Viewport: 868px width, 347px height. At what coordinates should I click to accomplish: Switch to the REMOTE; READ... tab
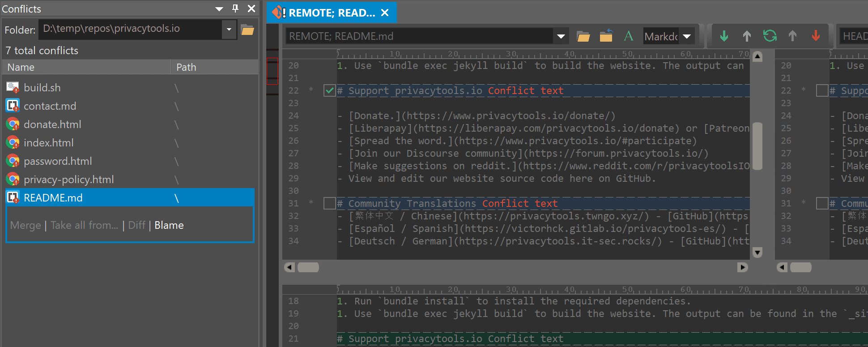point(331,13)
